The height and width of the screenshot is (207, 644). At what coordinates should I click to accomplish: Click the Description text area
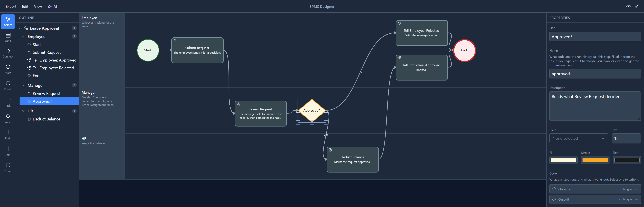[x=595, y=106]
